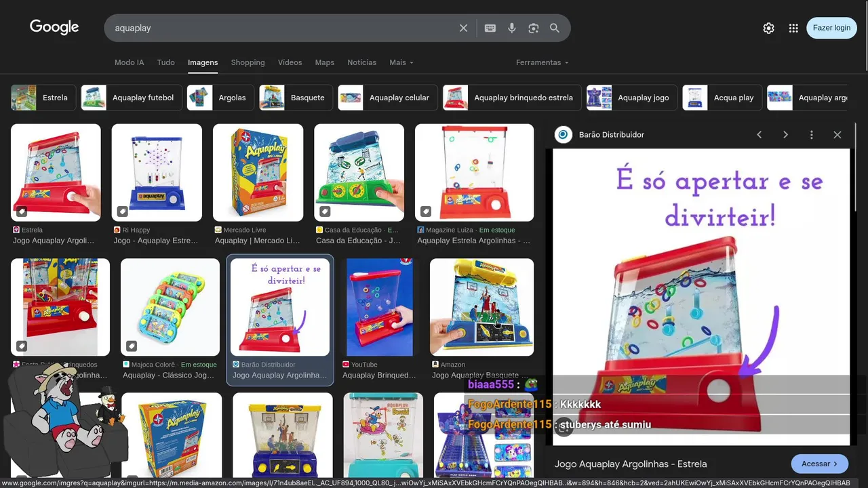Expand the Ferramentas dropdown
Image resolution: width=868 pixels, height=488 pixels.
coord(542,62)
